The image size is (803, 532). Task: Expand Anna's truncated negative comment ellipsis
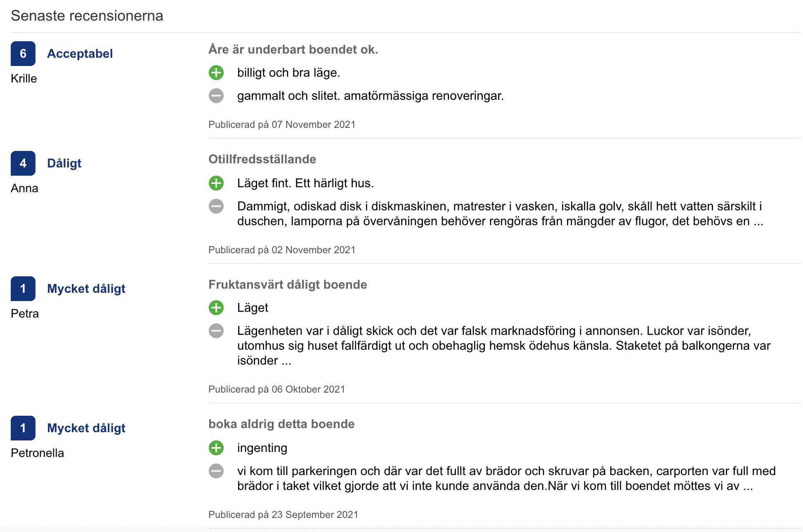click(x=758, y=222)
